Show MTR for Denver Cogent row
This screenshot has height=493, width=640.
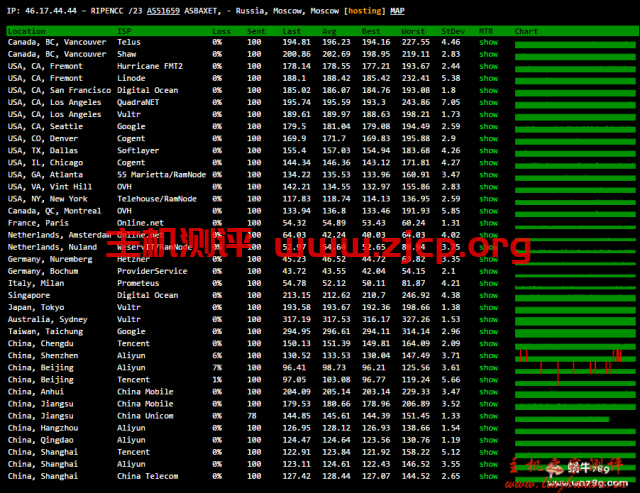click(x=489, y=139)
